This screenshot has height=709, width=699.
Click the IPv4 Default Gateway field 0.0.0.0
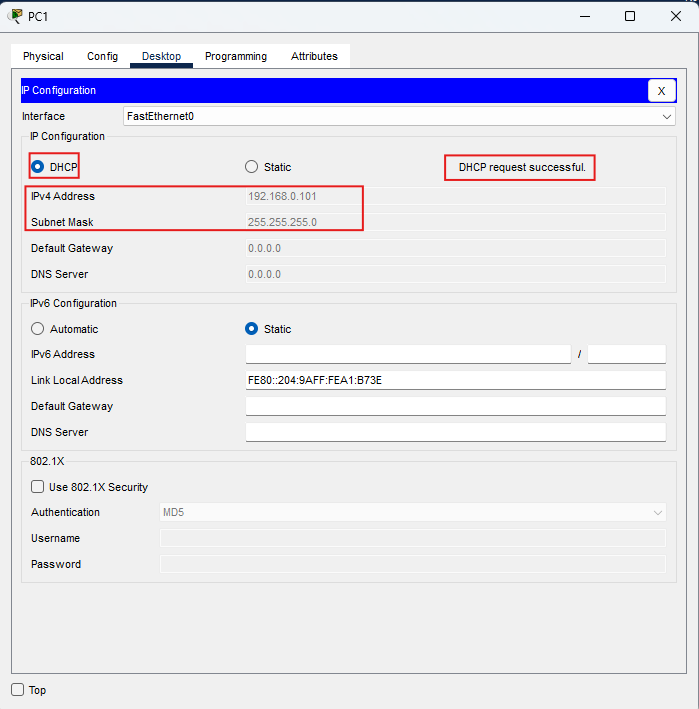click(456, 248)
